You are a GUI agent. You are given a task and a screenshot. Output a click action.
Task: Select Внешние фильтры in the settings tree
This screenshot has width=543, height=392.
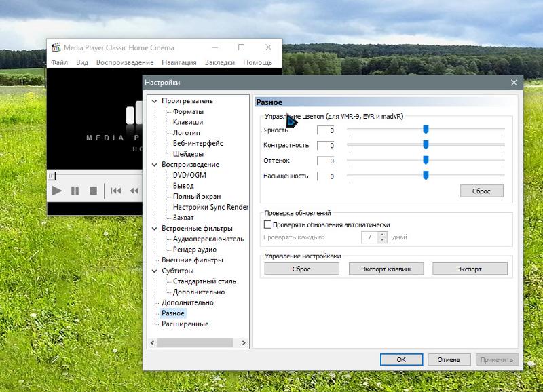[192, 260]
